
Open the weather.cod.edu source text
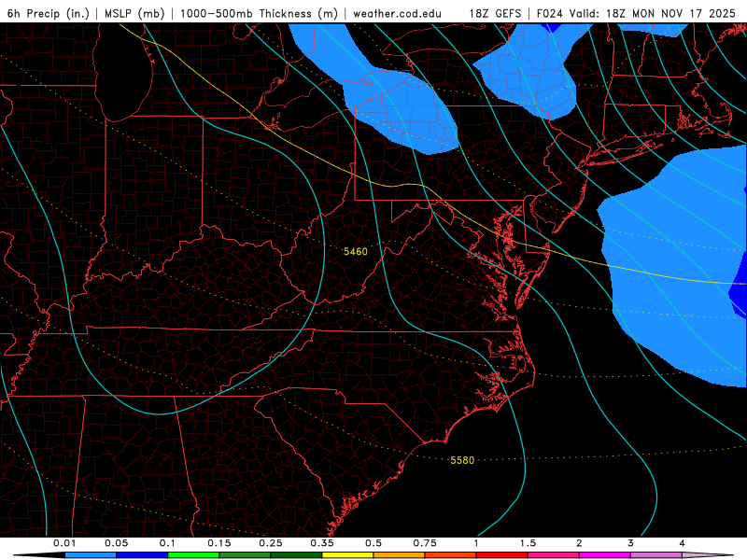[397, 13]
